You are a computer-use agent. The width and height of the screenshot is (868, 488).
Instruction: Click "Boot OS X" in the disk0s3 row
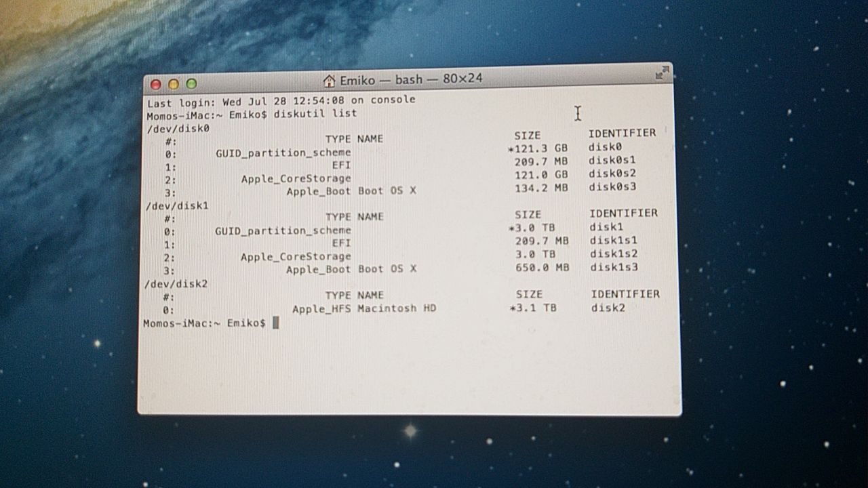click(387, 191)
